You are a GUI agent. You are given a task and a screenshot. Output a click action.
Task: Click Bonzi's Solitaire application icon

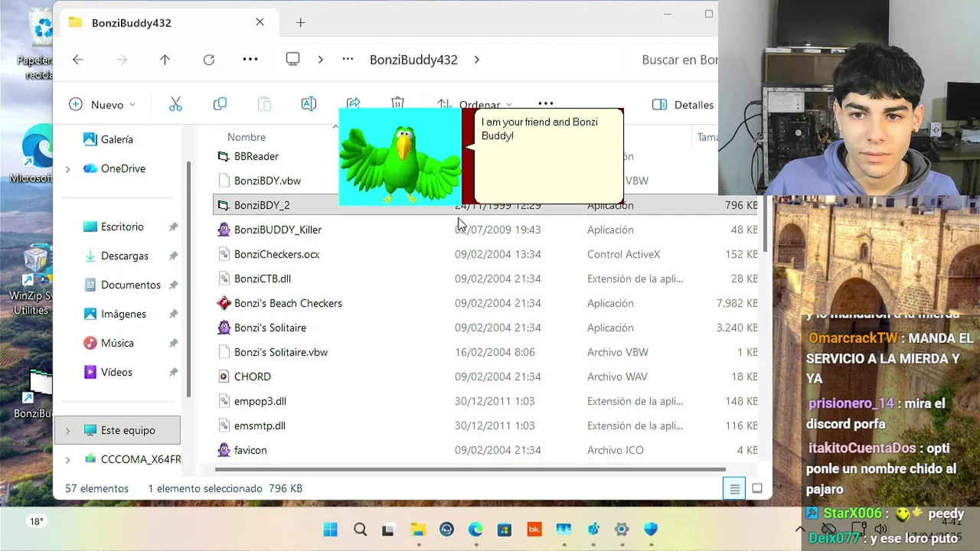coord(224,328)
